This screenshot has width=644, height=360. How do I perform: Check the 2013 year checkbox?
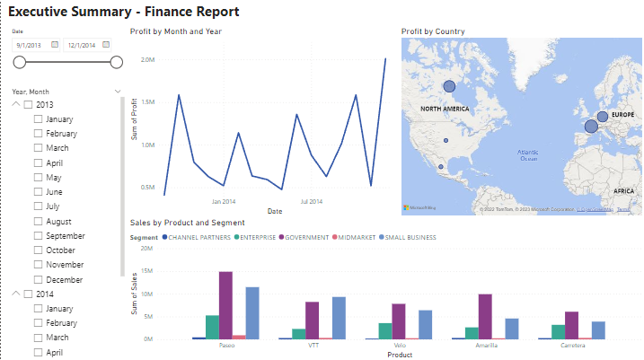point(29,105)
